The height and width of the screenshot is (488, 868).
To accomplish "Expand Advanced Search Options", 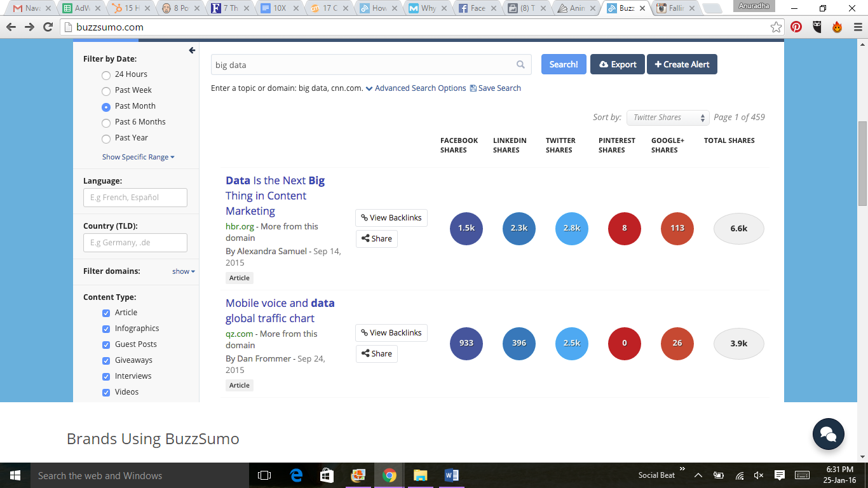I will [x=416, y=88].
